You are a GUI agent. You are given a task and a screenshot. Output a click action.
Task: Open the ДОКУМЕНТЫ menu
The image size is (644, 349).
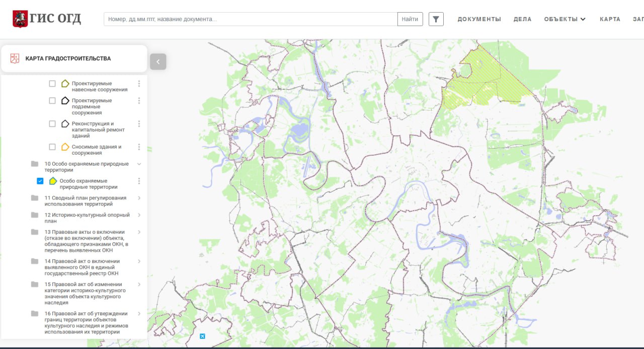(x=479, y=19)
